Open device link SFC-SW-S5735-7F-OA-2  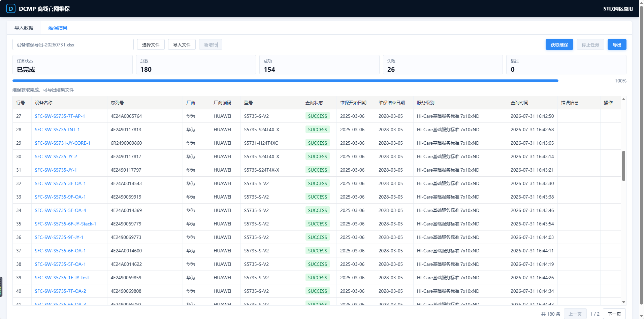point(61,291)
